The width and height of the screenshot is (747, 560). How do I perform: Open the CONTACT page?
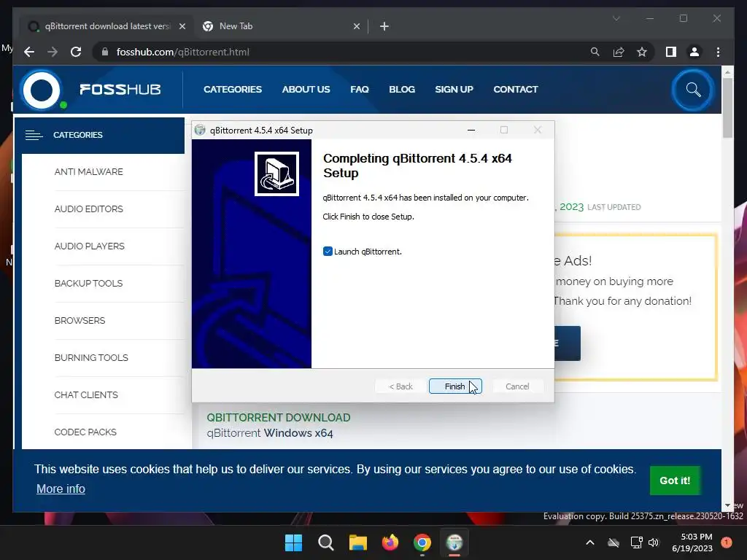coord(516,89)
